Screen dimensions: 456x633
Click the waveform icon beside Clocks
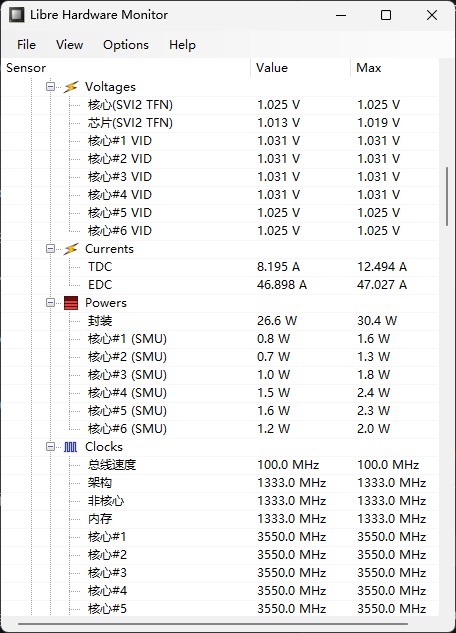71,447
